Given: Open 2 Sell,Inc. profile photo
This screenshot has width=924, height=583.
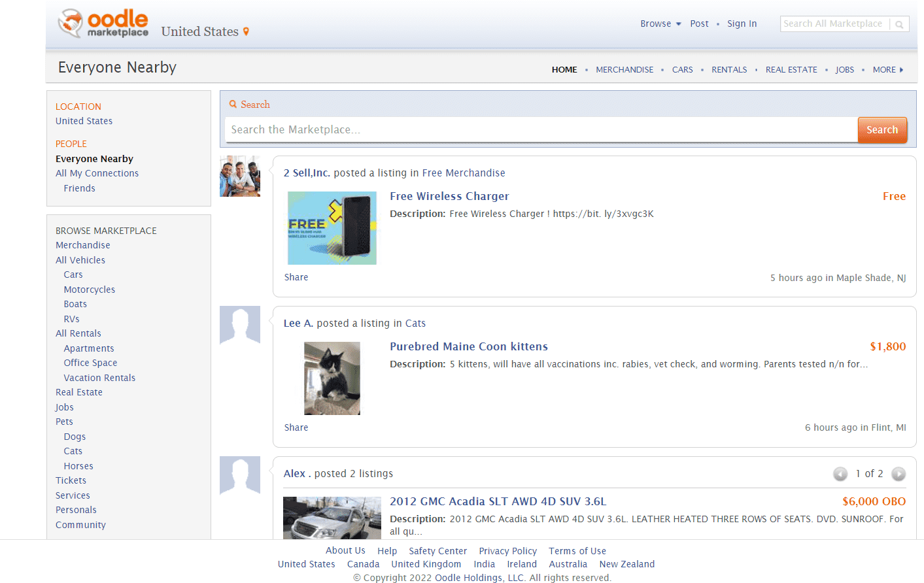Looking at the screenshot, I should click(240, 176).
